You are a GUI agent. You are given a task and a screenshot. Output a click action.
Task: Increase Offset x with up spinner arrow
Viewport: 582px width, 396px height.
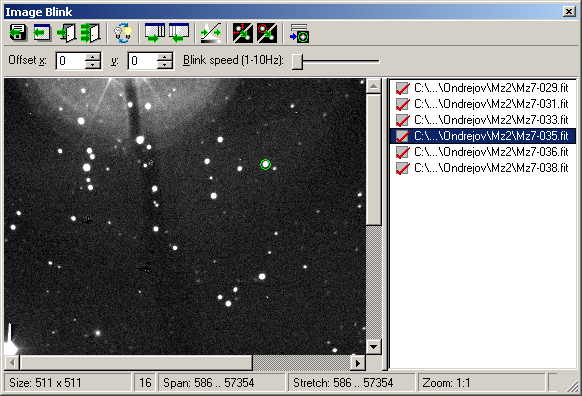point(92,57)
